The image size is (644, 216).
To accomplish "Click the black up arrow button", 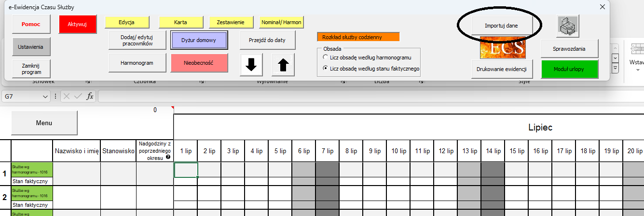I will click(x=283, y=65).
